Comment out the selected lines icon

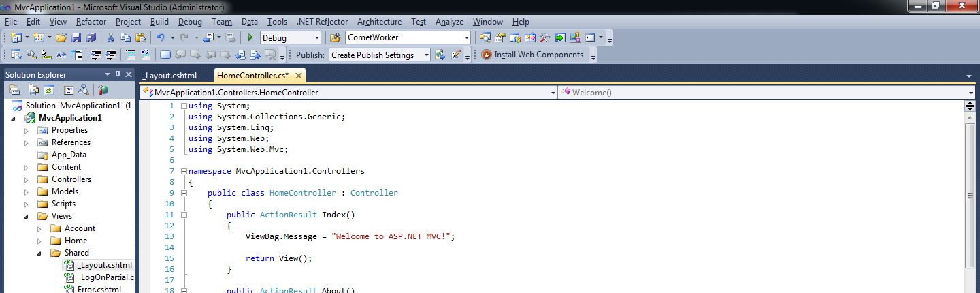[x=131, y=55]
